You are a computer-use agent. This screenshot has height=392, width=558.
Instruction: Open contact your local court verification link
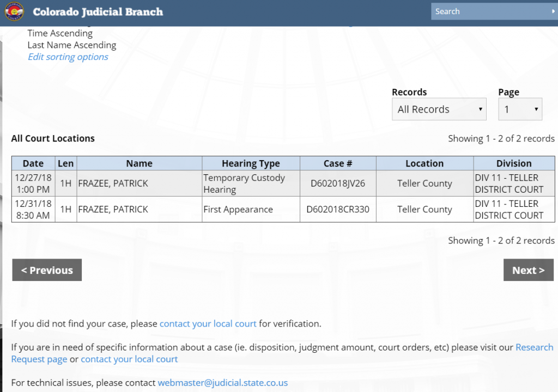(208, 323)
